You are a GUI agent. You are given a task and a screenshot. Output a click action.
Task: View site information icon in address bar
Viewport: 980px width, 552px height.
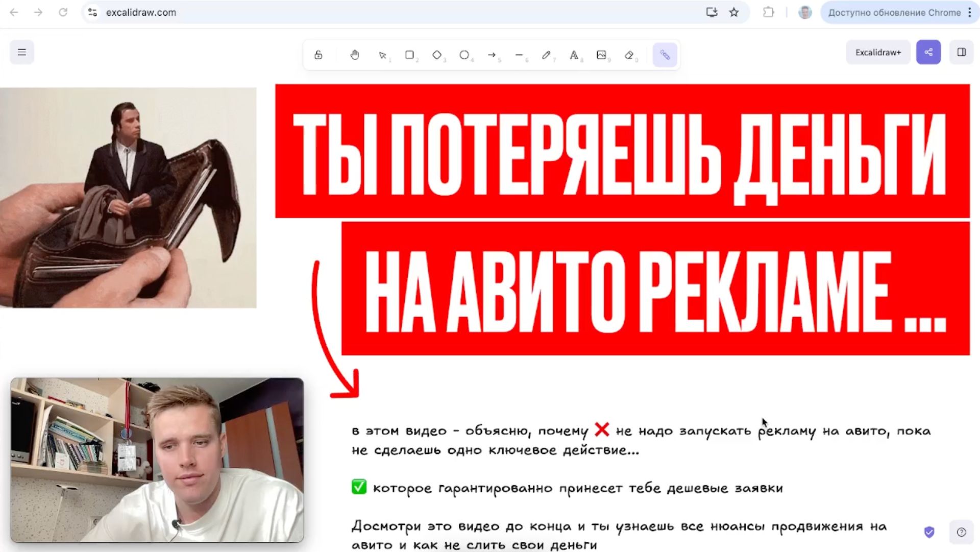92,12
